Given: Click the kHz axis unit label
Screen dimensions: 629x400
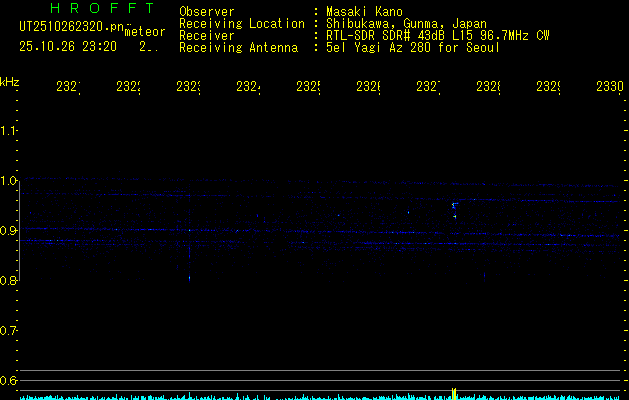Looking at the screenshot, I should 10,81.
